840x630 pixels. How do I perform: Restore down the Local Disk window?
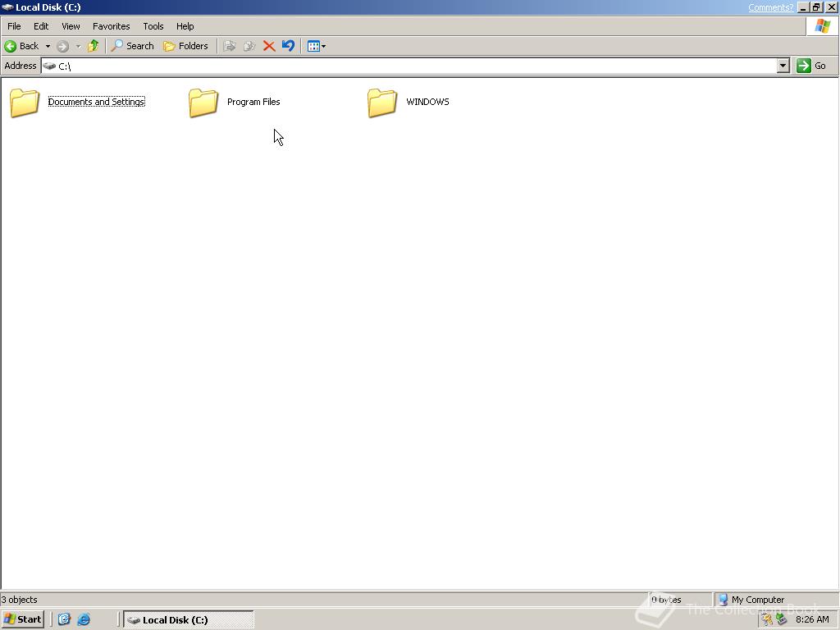[x=816, y=7]
